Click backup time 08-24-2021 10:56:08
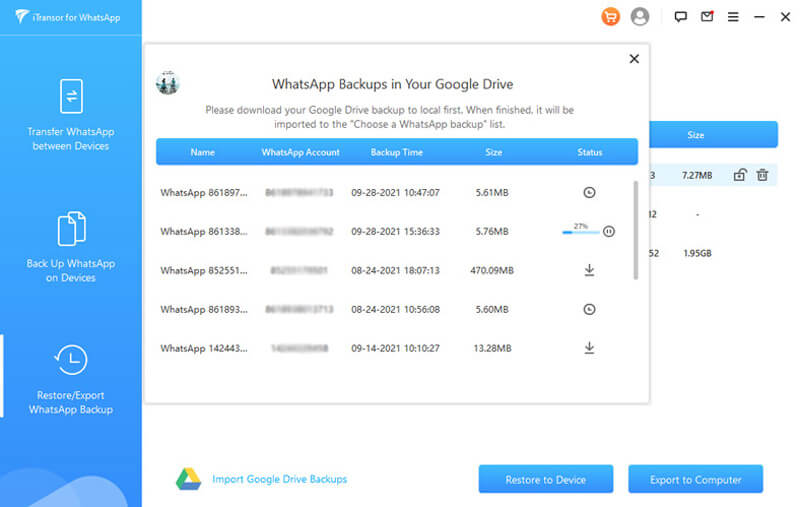Image resolution: width=800 pixels, height=507 pixels. (x=395, y=309)
